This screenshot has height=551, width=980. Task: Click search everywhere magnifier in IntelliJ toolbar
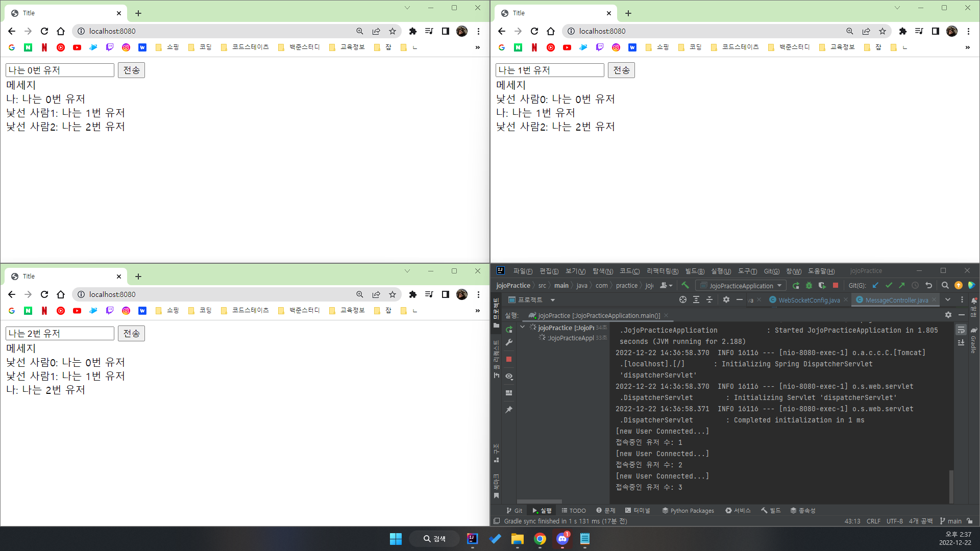click(945, 286)
